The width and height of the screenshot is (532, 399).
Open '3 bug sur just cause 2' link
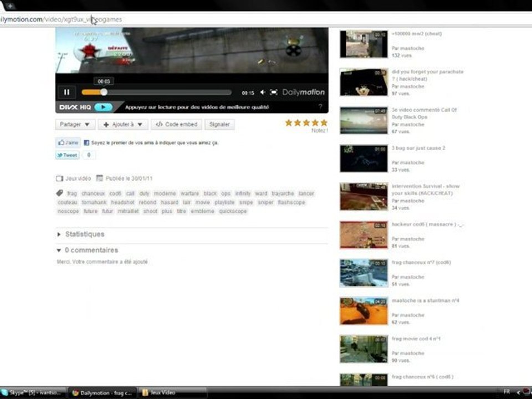coord(418,149)
